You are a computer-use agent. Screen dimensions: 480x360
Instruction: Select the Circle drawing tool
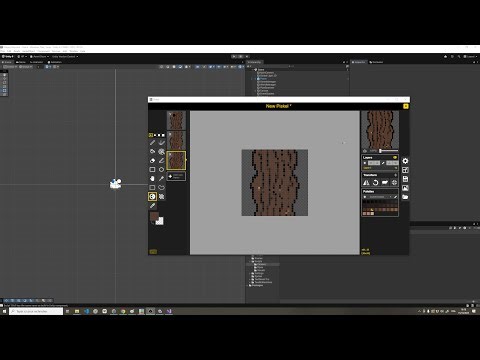(162, 170)
